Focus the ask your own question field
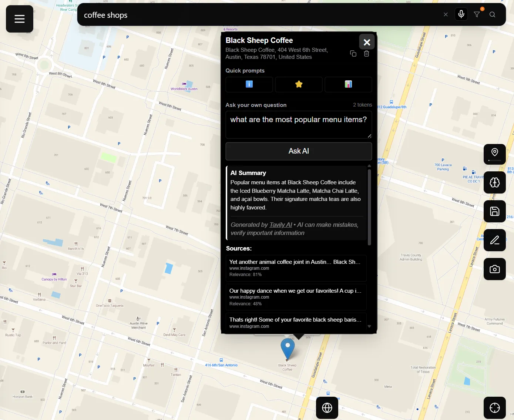The width and height of the screenshot is (514, 420). (299, 125)
